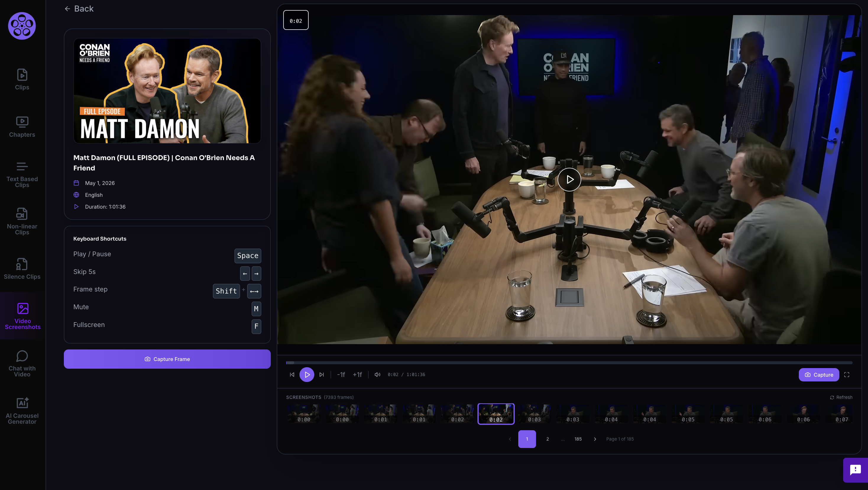Skip to end of video

pos(321,374)
